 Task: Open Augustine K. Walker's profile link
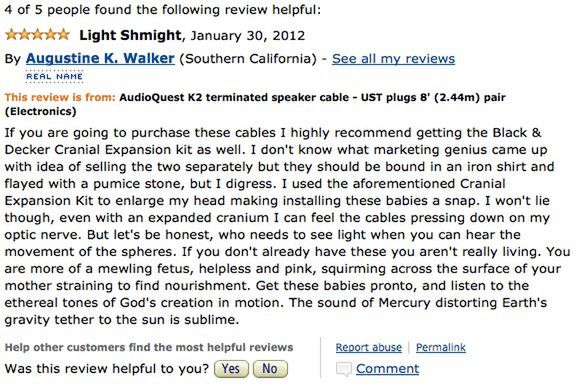point(100,58)
